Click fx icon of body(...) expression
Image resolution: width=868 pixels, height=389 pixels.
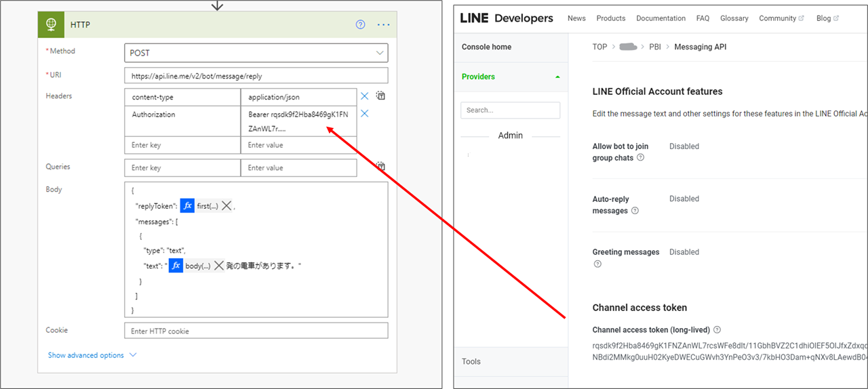(176, 266)
